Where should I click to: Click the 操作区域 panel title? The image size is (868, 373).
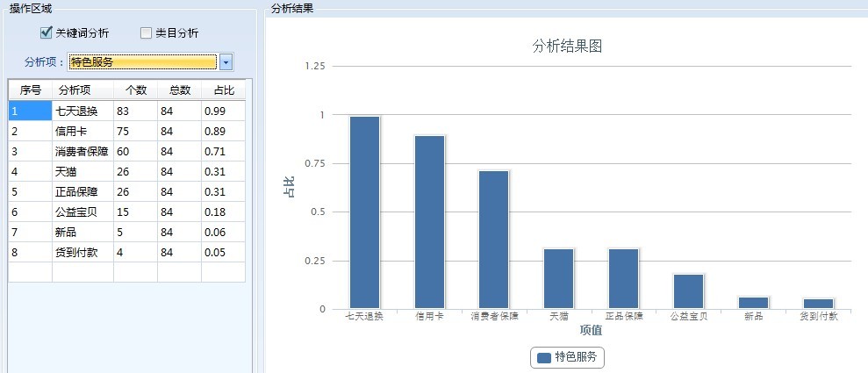(32, 9)
